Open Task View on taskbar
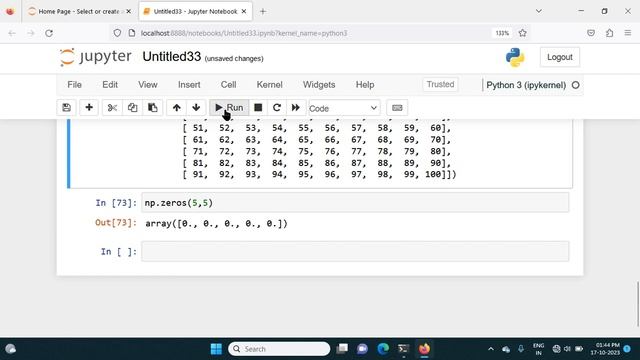640x360 pixels. pos(342,349)
